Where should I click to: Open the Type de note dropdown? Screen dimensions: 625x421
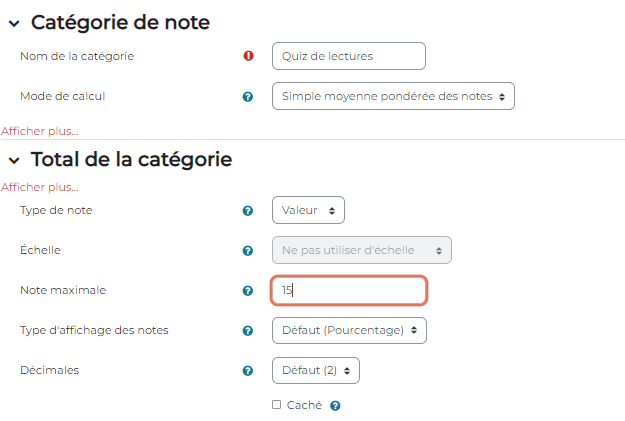(x=308, y=211)
